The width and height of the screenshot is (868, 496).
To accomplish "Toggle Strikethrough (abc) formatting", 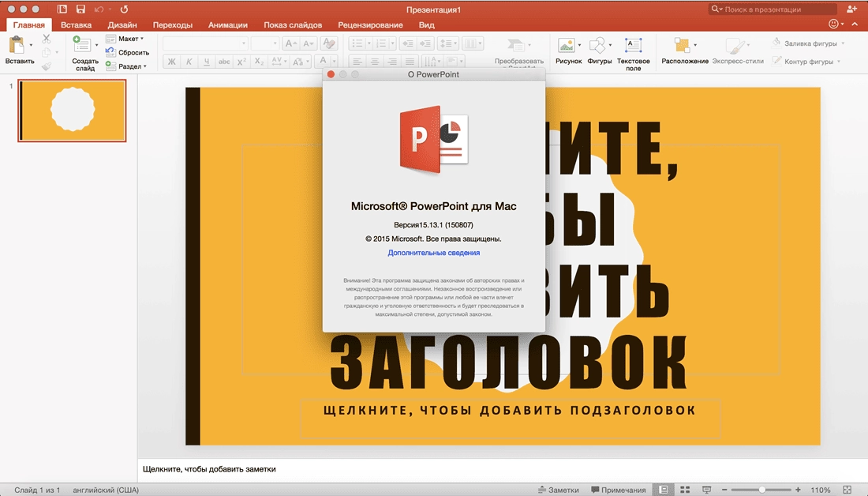I will (x=224, y=62).
